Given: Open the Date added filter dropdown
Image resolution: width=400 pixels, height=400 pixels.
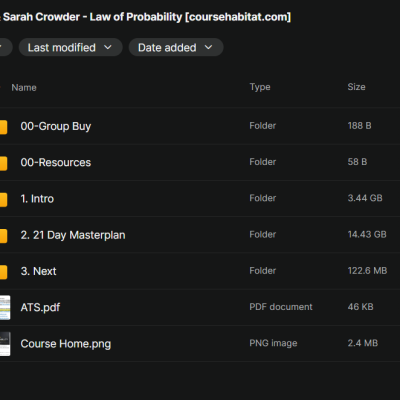Looking at the screenshot, I should [x=176, y=47].
